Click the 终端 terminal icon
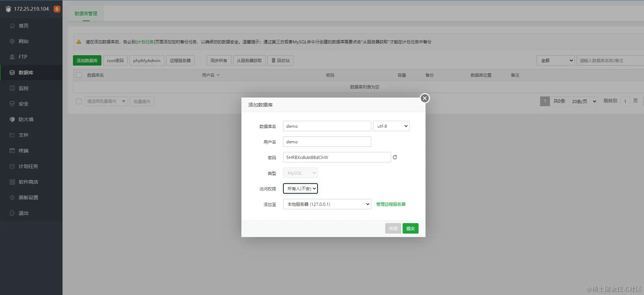 (12, 151)
